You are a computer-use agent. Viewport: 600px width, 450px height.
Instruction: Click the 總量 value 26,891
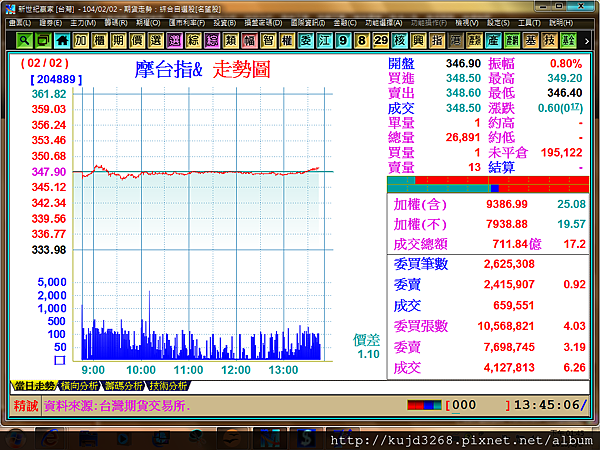(463, 137)
